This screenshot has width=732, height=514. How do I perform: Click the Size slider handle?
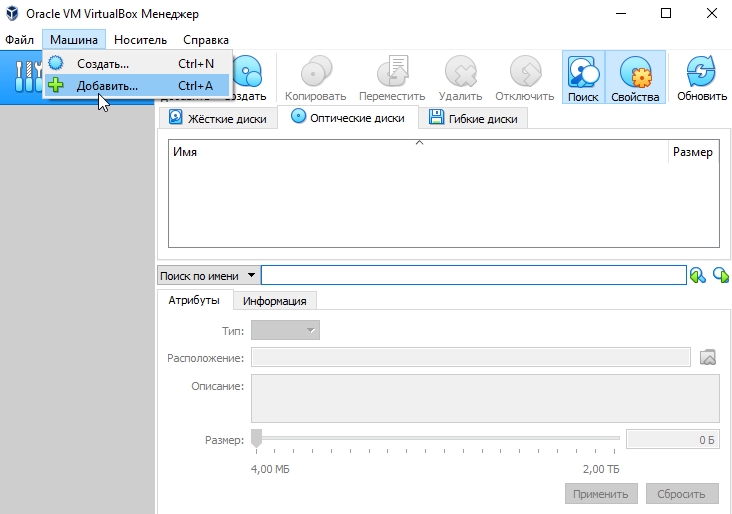[256, 439]
